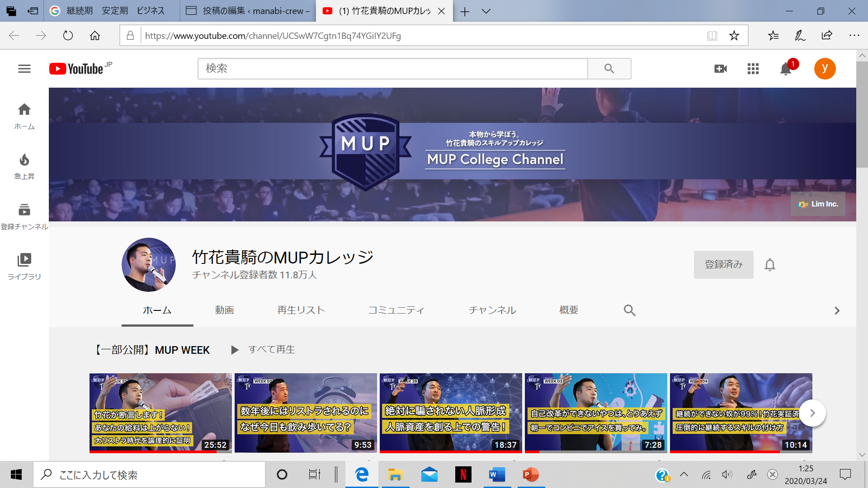Click the page vertical scrollbar
Viewport: 868px width, 488px height.
862,114
